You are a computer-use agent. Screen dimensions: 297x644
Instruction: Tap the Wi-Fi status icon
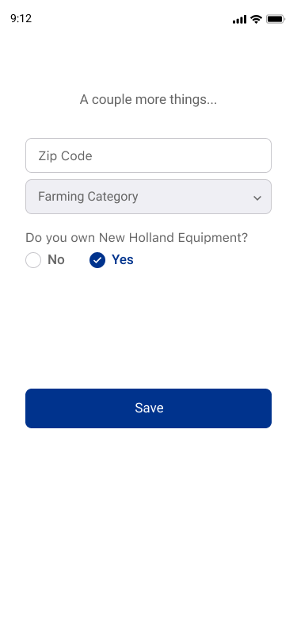(257, 19)
